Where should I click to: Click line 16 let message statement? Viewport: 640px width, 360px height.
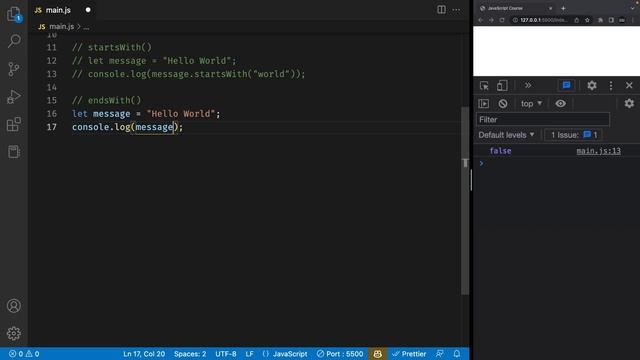click(x=146, y=114)
